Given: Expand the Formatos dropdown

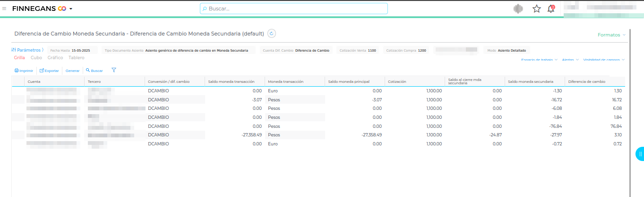Looking at the screenshot, I should (x=611, y=35).
